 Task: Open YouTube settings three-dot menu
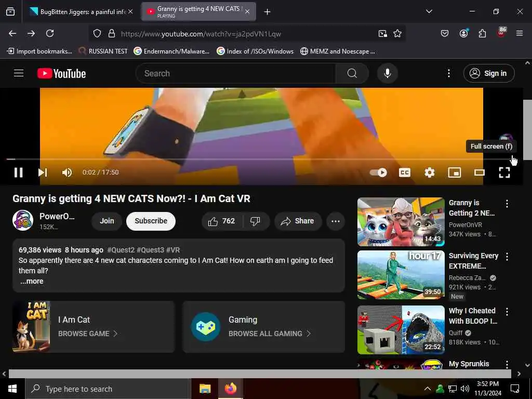click(448, 73)
